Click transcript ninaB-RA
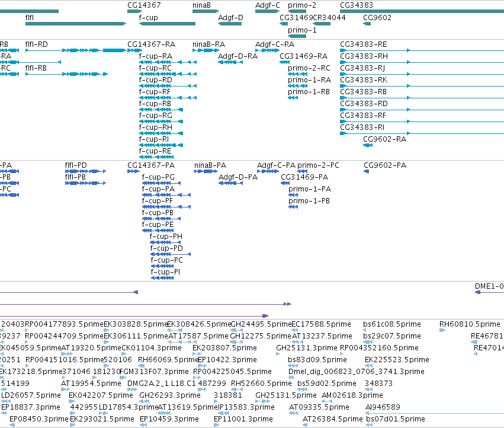This screenshot has width=504, height=428. [x=206, y=50]
